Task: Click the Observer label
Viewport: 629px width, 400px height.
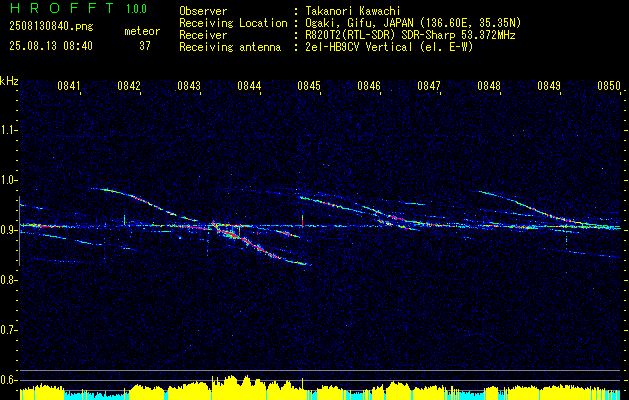Action: pyautogui.click(x=203, y=11)
